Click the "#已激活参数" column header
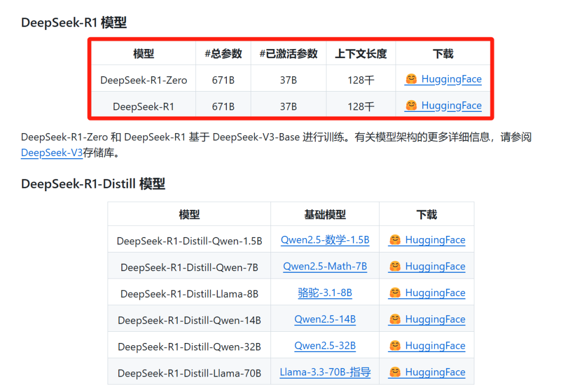The width and height of the screenshot is (575, 392). coord(289,54)
